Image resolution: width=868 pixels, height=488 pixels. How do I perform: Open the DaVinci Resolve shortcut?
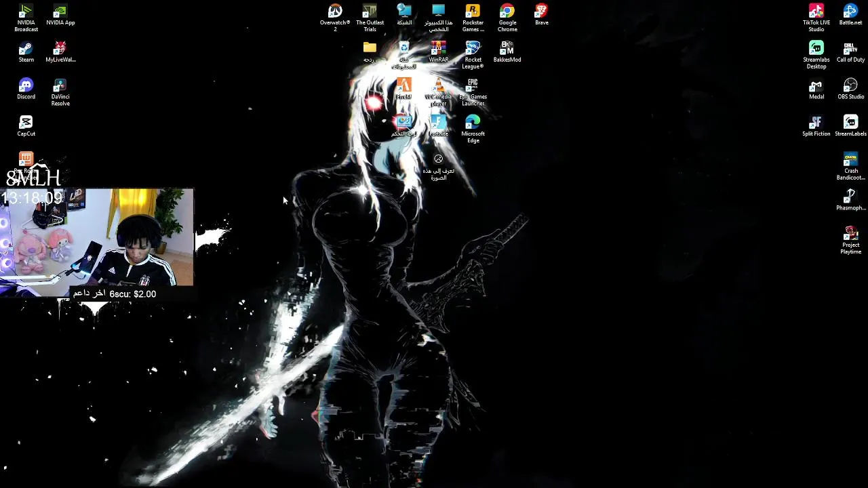[60, 93]
